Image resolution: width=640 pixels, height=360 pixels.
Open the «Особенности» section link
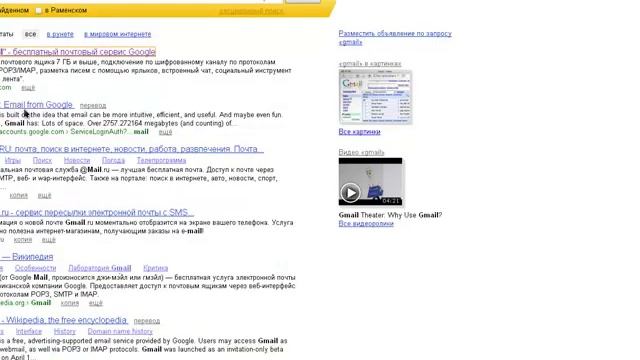[x=36, y=268]
